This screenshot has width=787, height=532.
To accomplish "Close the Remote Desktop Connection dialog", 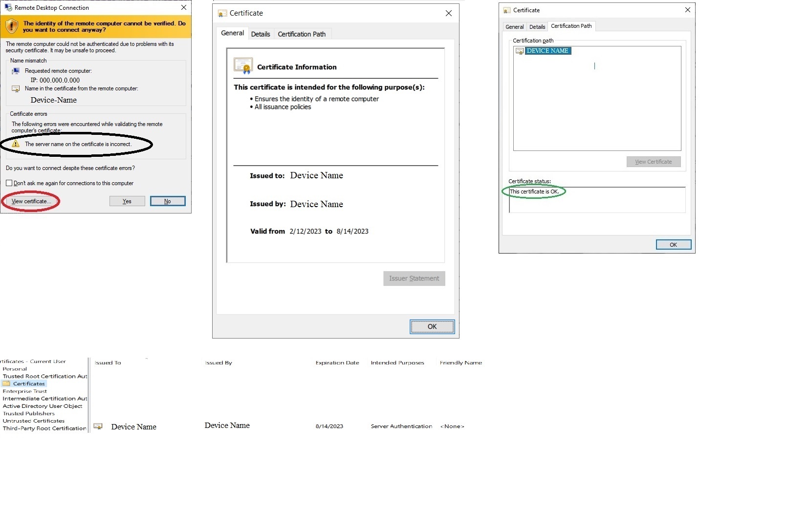I will click(184, 7).
